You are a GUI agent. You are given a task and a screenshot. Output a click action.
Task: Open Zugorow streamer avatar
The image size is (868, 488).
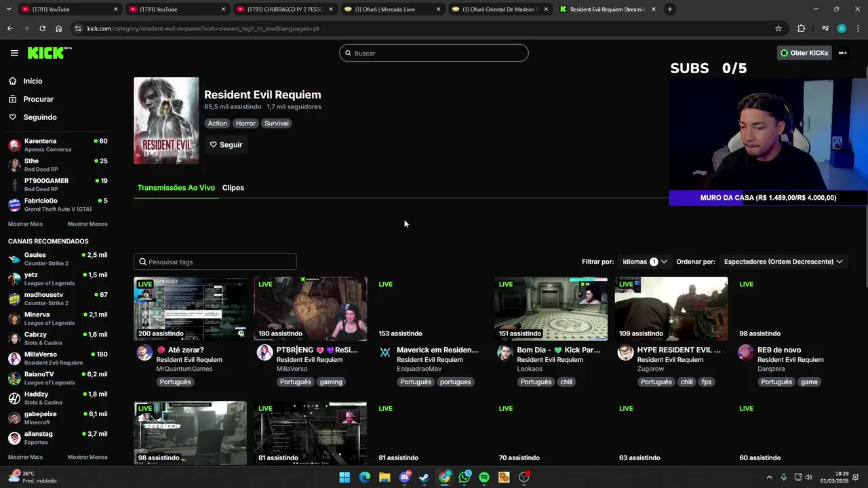[626, 352]
